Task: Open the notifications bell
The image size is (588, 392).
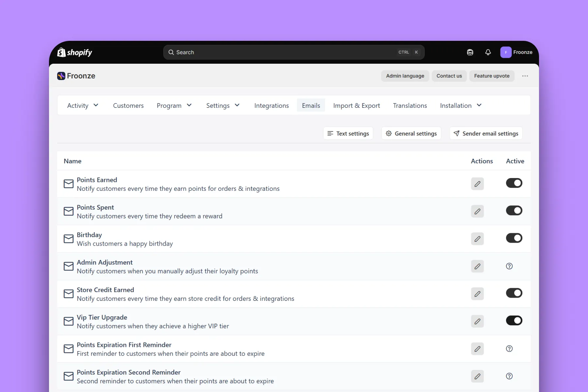Action: click(x=488, y=52)
